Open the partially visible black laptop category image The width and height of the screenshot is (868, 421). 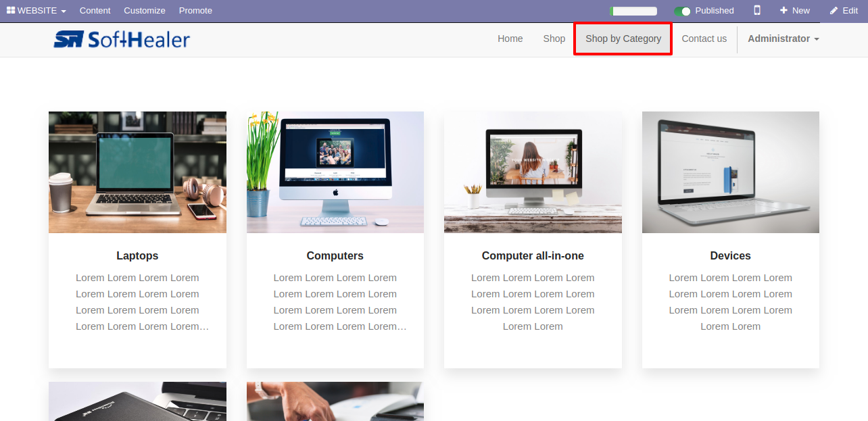coord(137,401)
